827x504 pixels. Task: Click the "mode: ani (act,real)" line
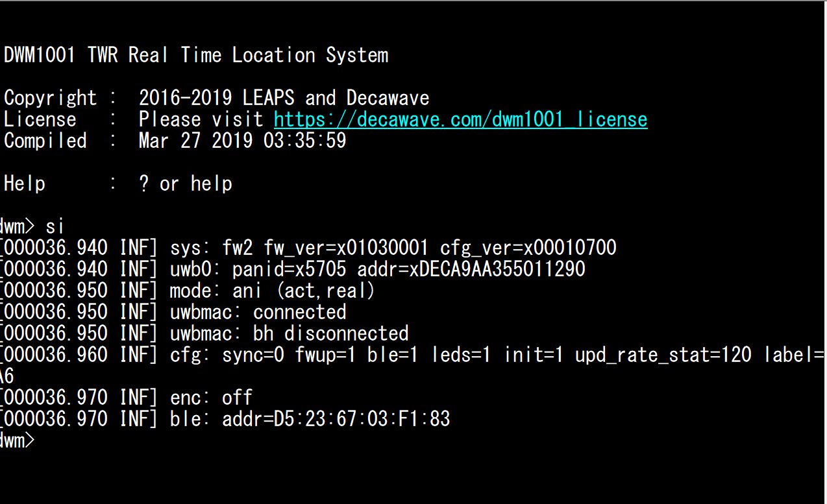tap(272, 291)
